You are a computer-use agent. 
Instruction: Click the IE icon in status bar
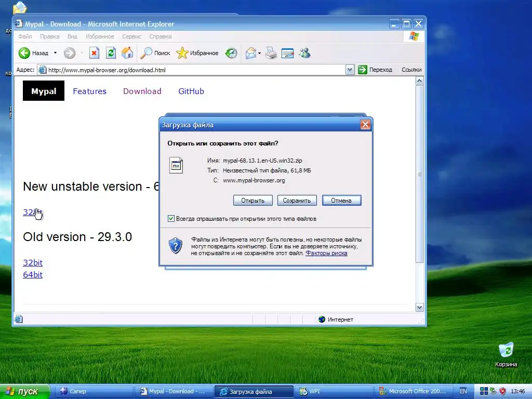tap(19, 319)
